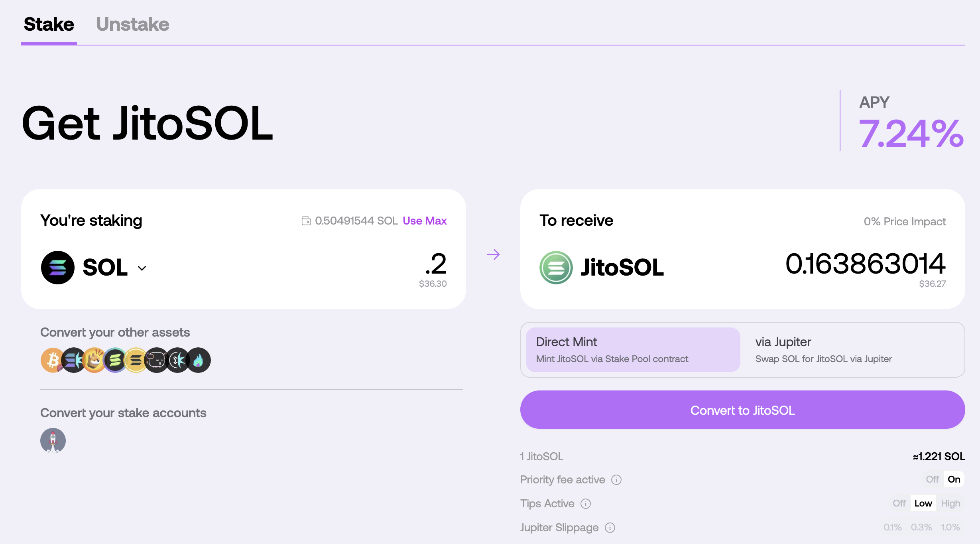Select the Bitcoin asset icon
The height and width of the screenshot is (544, 980).
[x=52, y=360]
